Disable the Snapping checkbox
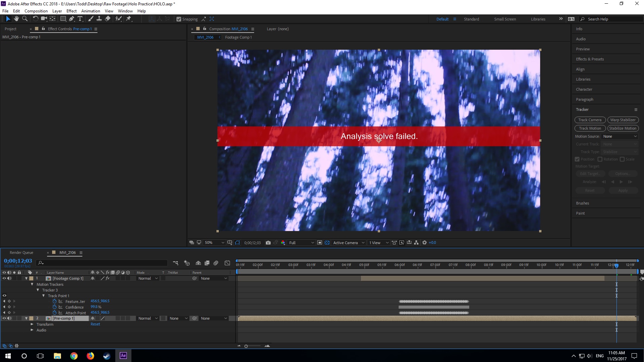 click(179, 19)
